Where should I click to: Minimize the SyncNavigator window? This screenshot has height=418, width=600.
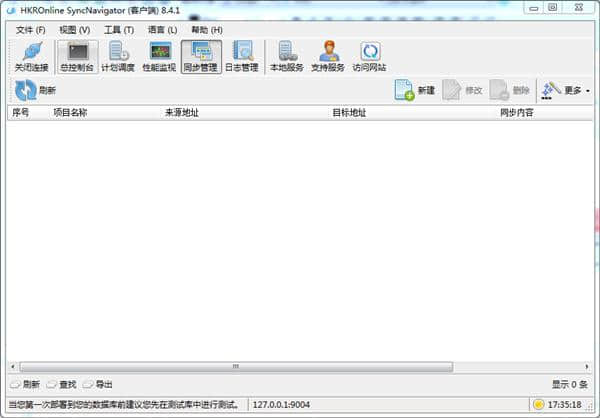click(534, 8)
